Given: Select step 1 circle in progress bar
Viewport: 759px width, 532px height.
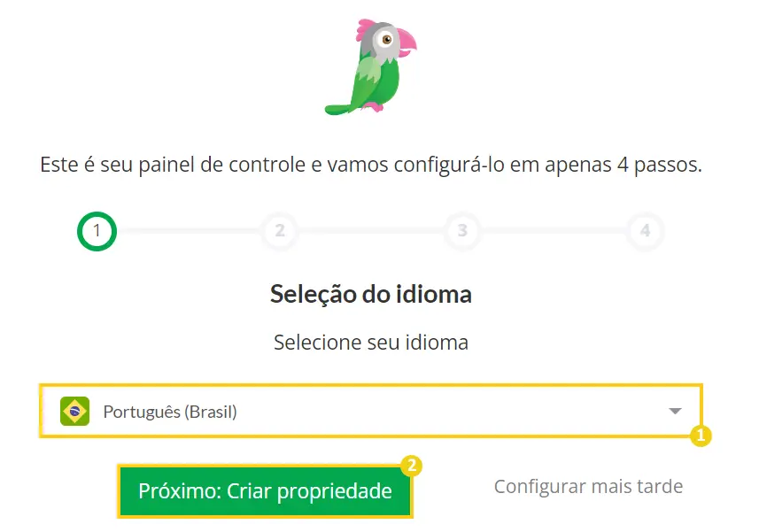Looking at the screenshot, I should click(x=97, y=231).
